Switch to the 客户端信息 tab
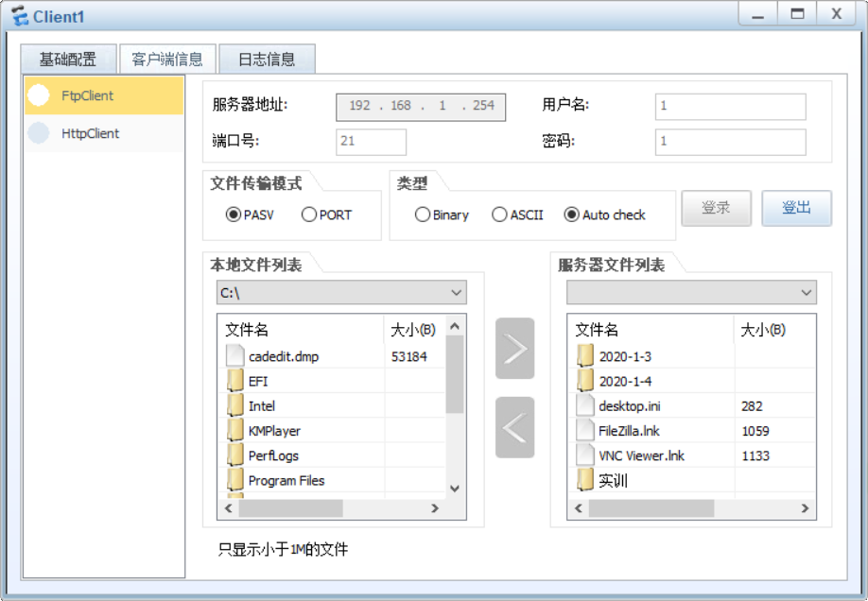 [x=167, y=59]
